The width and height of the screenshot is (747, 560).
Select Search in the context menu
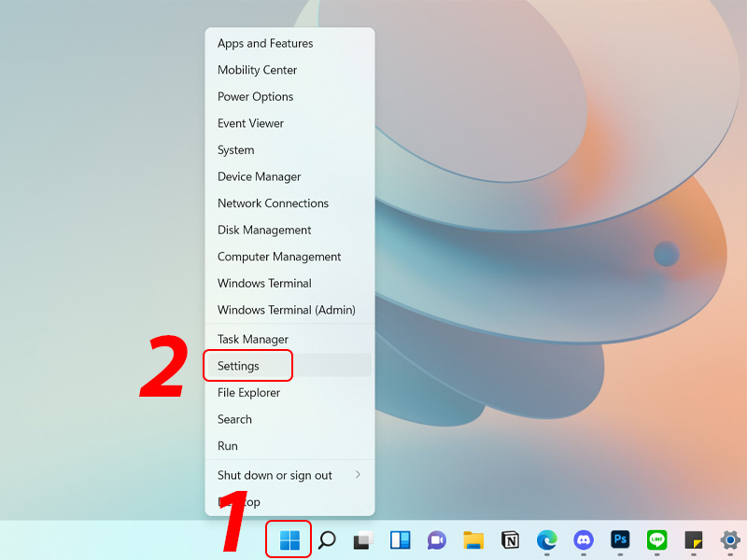tap(289, 419)
